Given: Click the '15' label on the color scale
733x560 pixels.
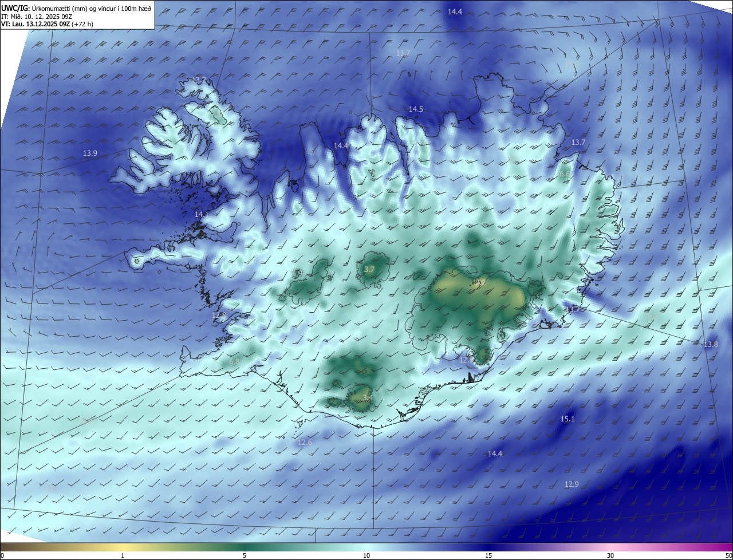Looking at the screenshot, I should point(488,555).
